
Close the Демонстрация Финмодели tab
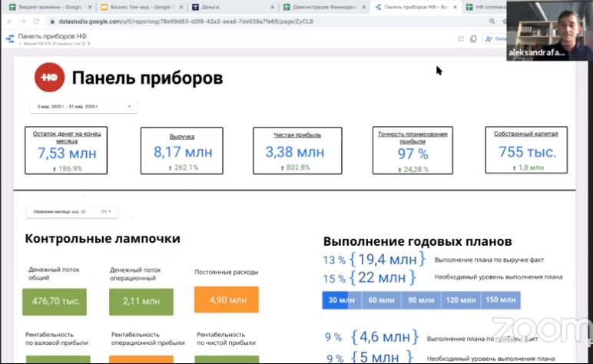(x=364, y=7)
